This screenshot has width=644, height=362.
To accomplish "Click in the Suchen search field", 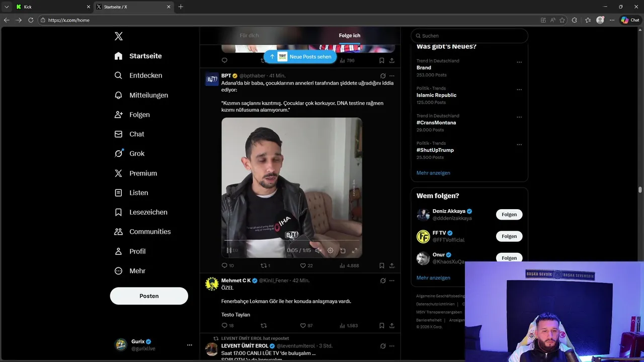I will pyautogui.click(x=469, y=36).
